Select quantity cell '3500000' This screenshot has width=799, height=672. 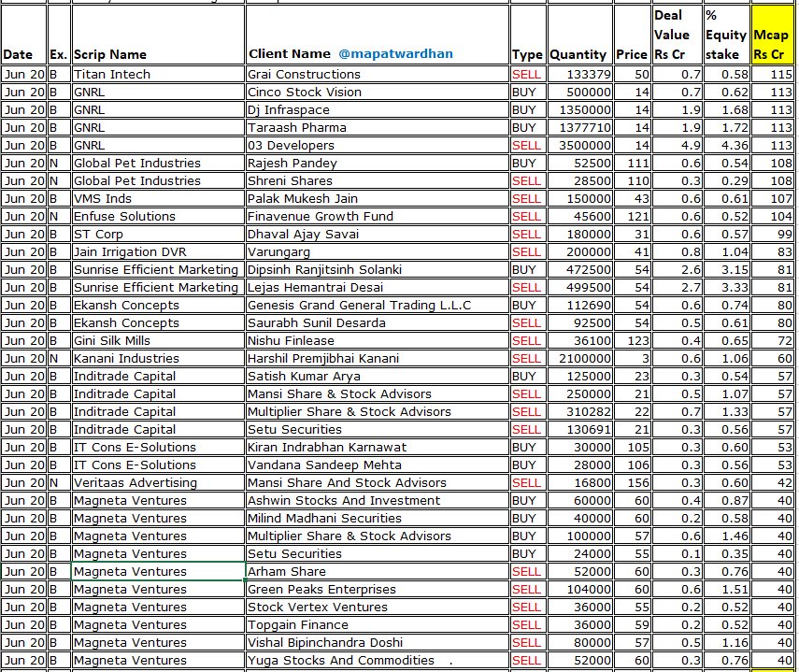580,146
